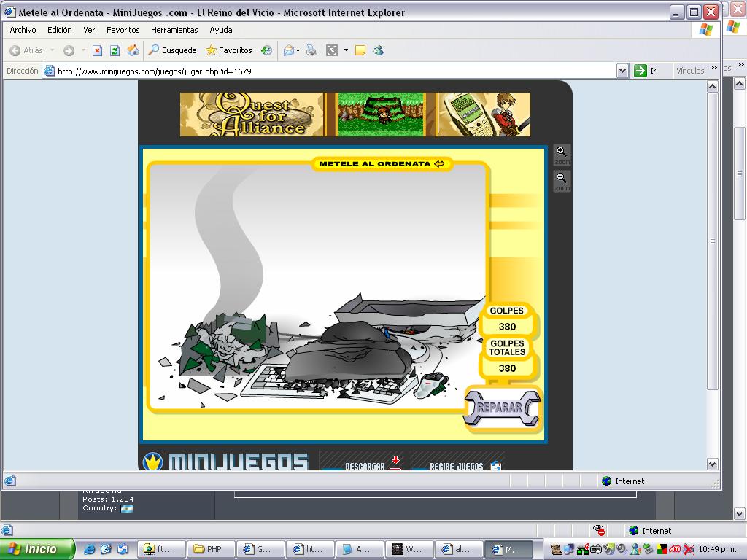
Task: Click the Quest for Alliance banner ad
Action: coord(355,114)
